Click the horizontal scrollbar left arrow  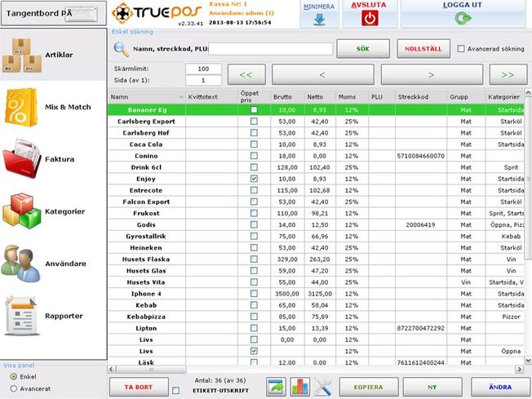point(112,369)
